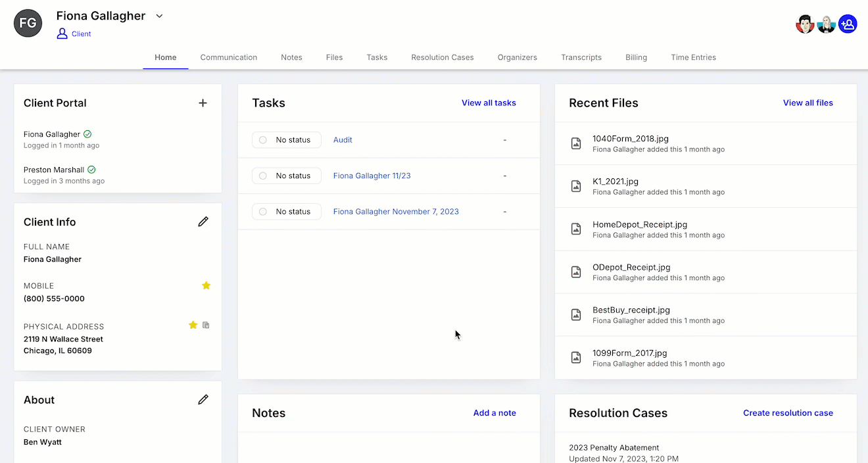Screen dimensions: 868x463
Task: Open the Transcripts tab
Action: coord(581,57)
